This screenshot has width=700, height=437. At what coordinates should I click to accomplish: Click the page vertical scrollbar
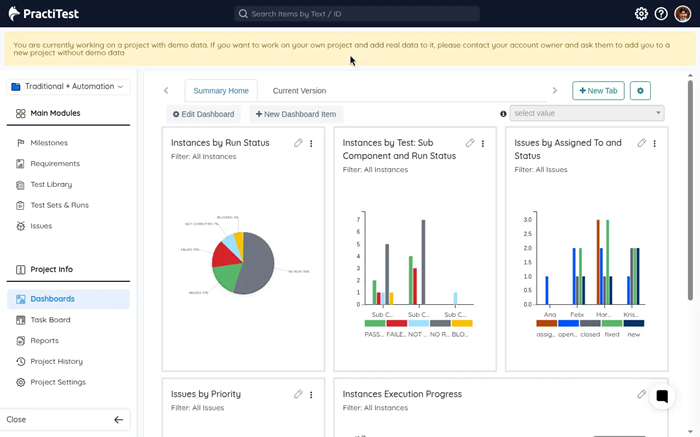690,190
